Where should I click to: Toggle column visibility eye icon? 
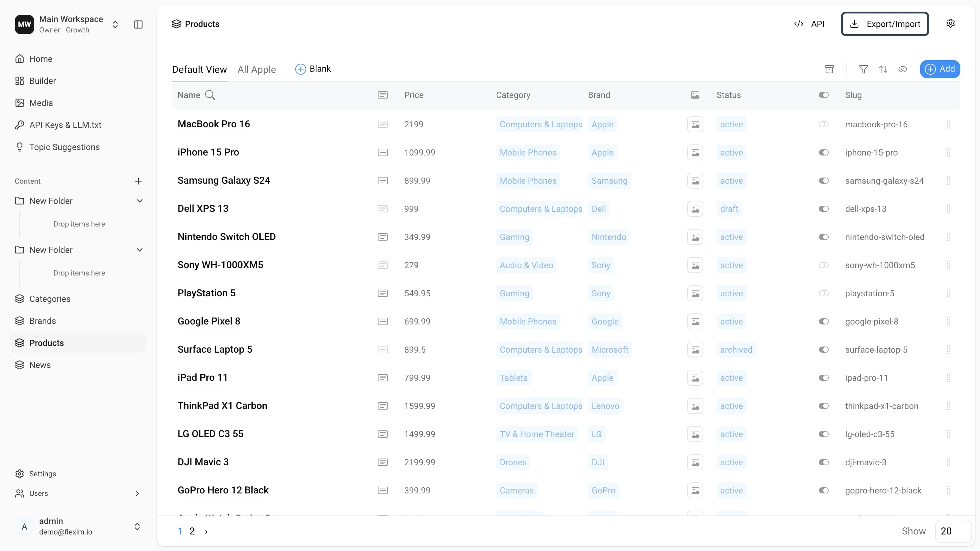click(903, 69)
